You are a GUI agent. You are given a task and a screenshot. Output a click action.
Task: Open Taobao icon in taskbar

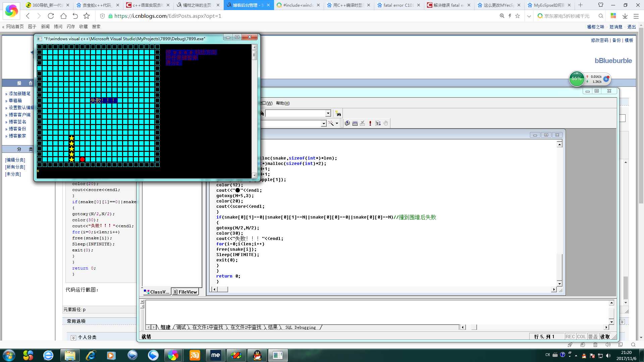click(x=195, y=355)
